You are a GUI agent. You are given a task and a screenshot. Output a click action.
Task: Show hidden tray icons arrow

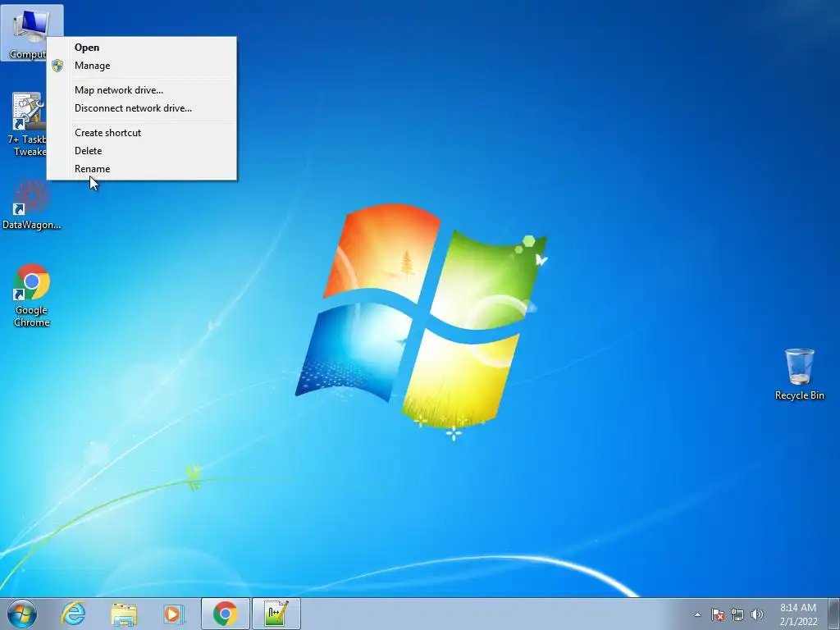click(697, 614)
